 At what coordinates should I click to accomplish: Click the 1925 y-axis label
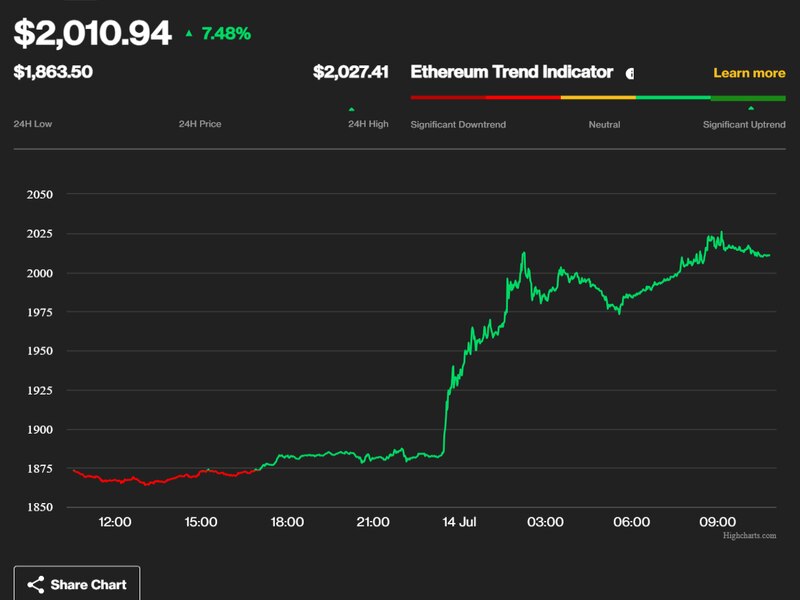point(40,390)
